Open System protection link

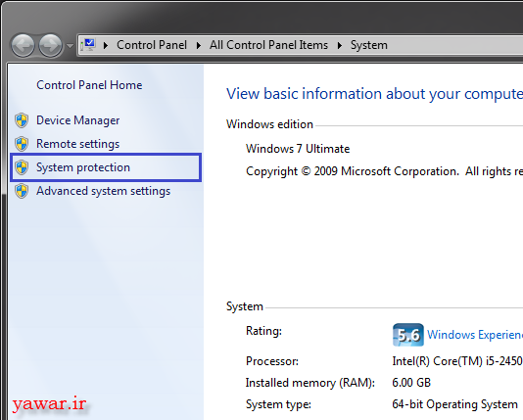pos(83,167)
